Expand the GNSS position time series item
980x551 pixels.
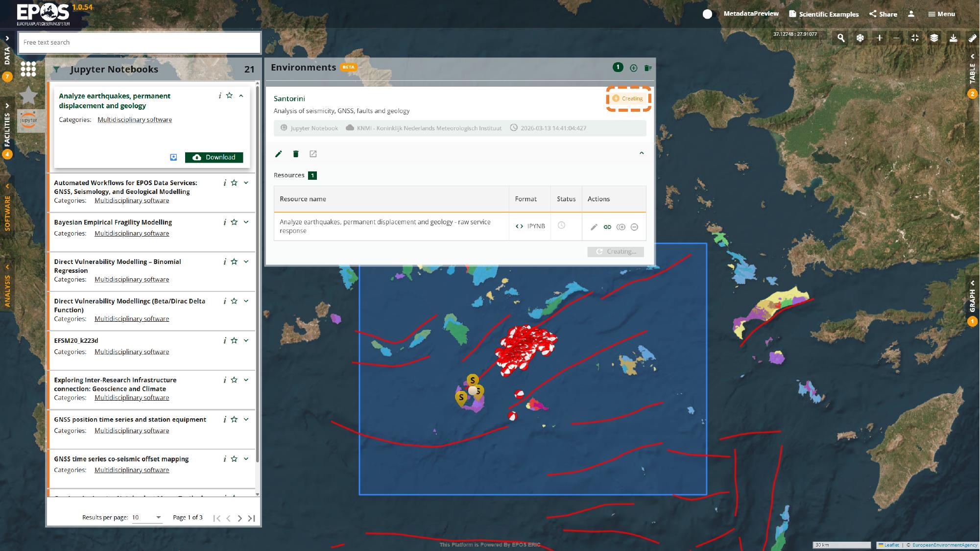(x=246, y=419)
